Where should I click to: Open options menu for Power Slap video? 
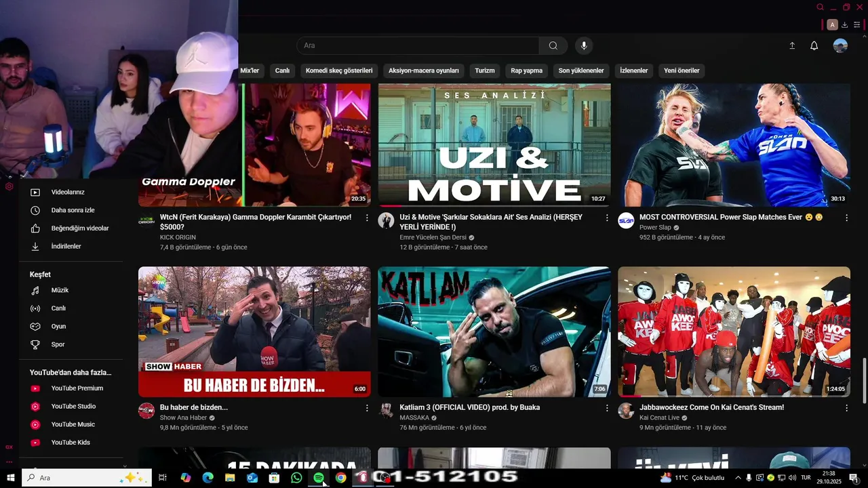[846, 218]
